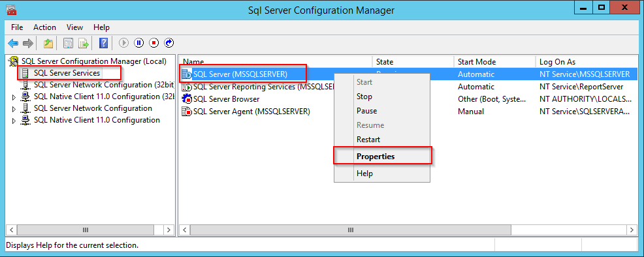
Task: Click the SQL Server Services tree icon
Action: click(x=25, y=73)
